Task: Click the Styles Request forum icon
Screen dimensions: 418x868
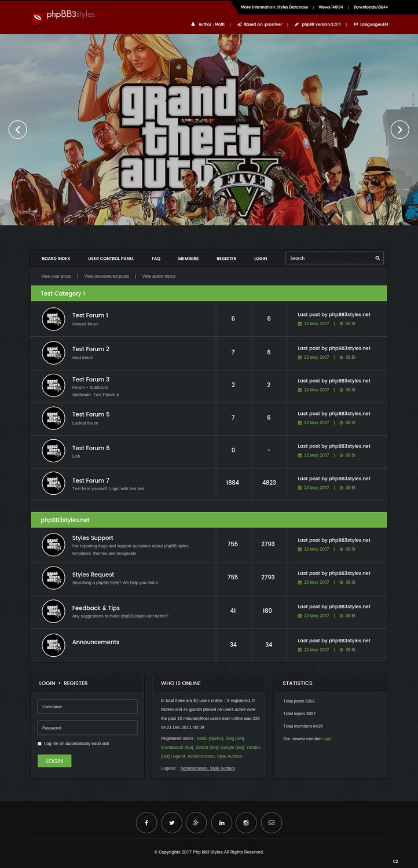Action: (54, 578)
